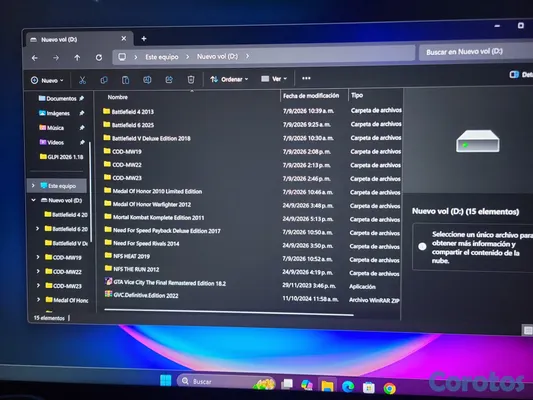Open Google Chrome from the taskbar

coord(390,388)
